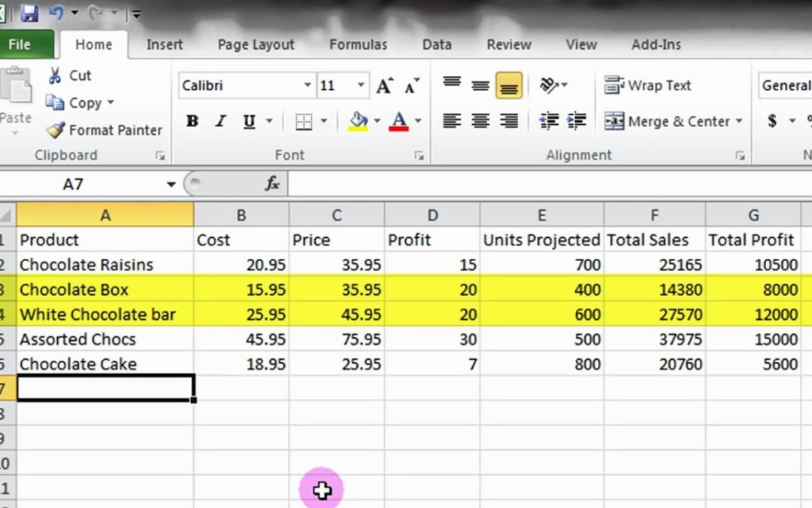This screenshot has height=508, width=812.
Task: Expand Merge & Center dropdown arrow
Action: 739,121
